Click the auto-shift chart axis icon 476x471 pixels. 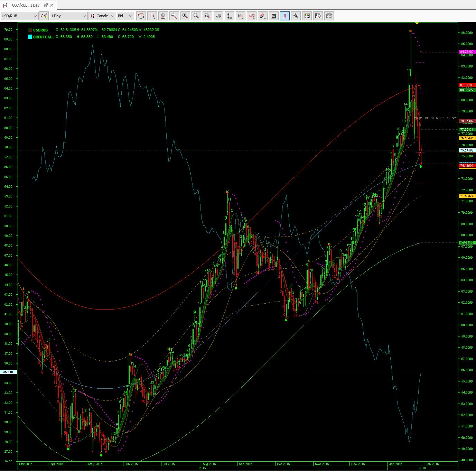point(152,16)
